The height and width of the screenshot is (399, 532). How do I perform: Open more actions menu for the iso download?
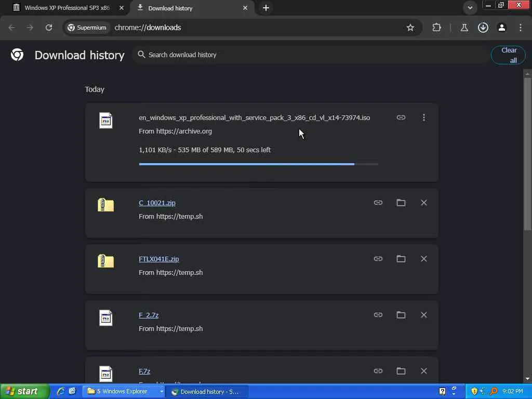pos(424,117)
